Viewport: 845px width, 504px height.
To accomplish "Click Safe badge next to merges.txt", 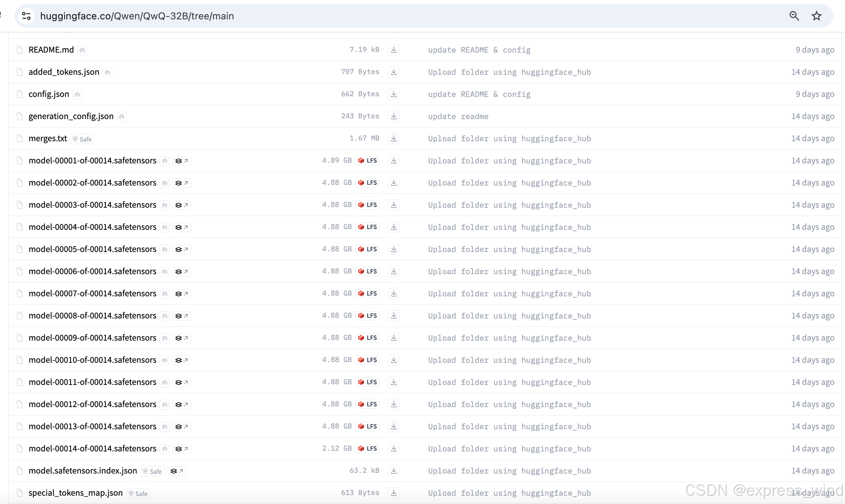I will coord(82,139).
